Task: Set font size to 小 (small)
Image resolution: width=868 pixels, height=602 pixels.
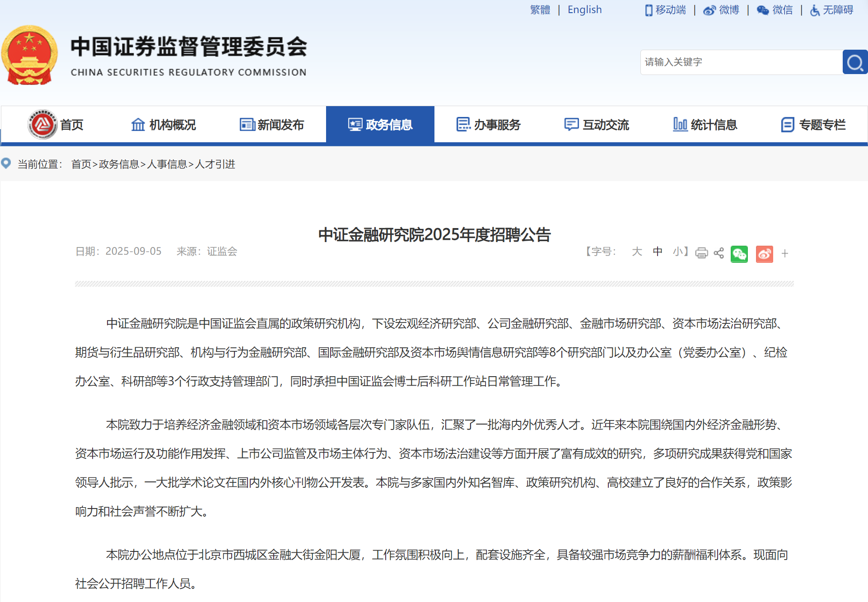Action: click(677, 252)
